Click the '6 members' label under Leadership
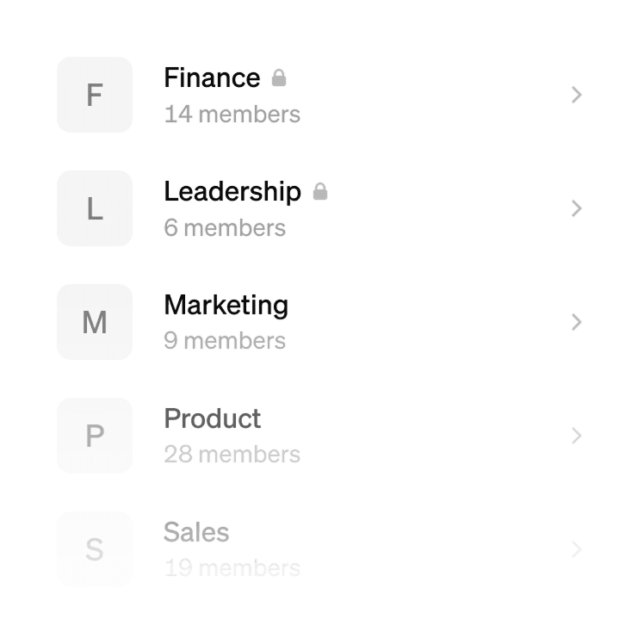 pos(224,227)
